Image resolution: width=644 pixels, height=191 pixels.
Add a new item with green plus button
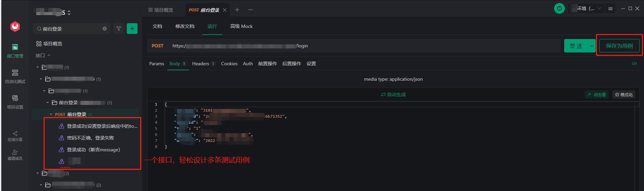click(132, 29)
